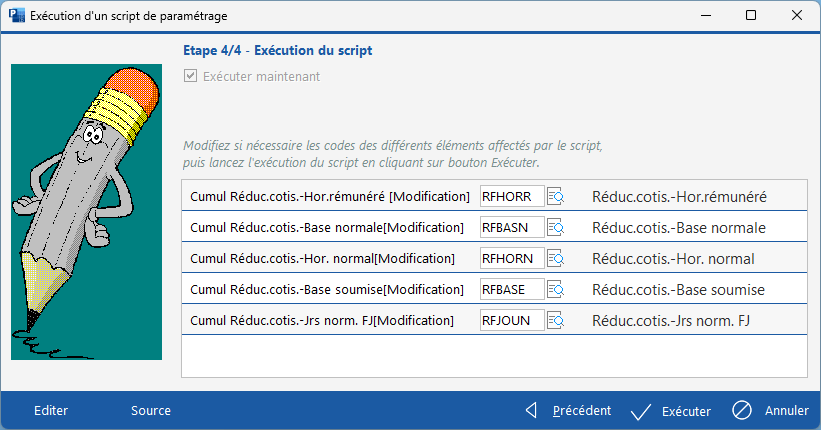Click the pencil cartoon illustration
821x430 pixels.
pos(86,212)
